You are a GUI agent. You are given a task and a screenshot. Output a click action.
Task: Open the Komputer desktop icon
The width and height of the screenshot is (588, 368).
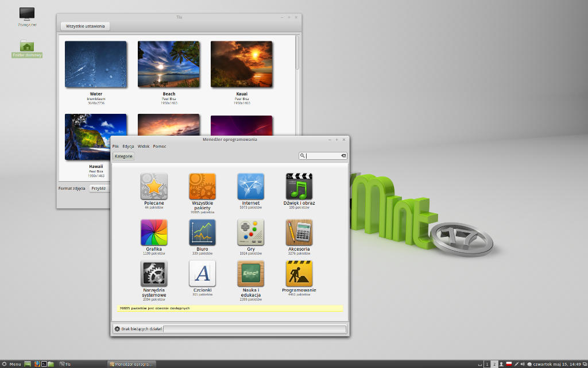pos(27,14)
